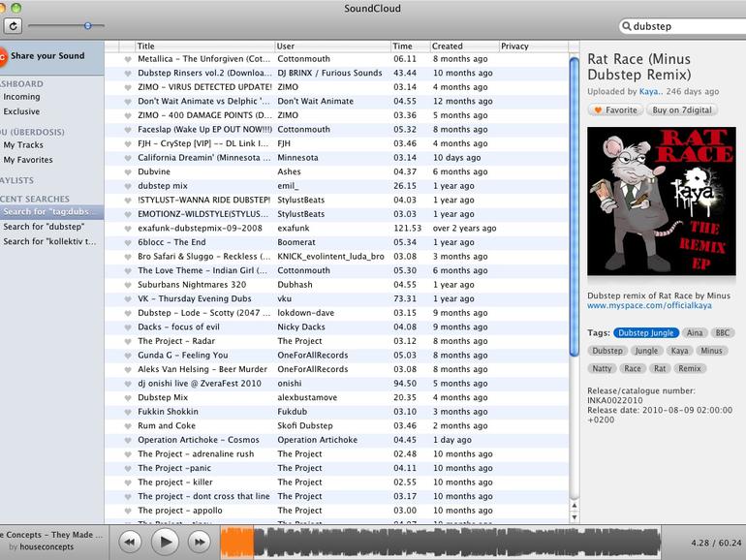Click the scroll down arrow of the track list
The height and width of the screenshot is (560, 746).
click(x=575, y=517)
